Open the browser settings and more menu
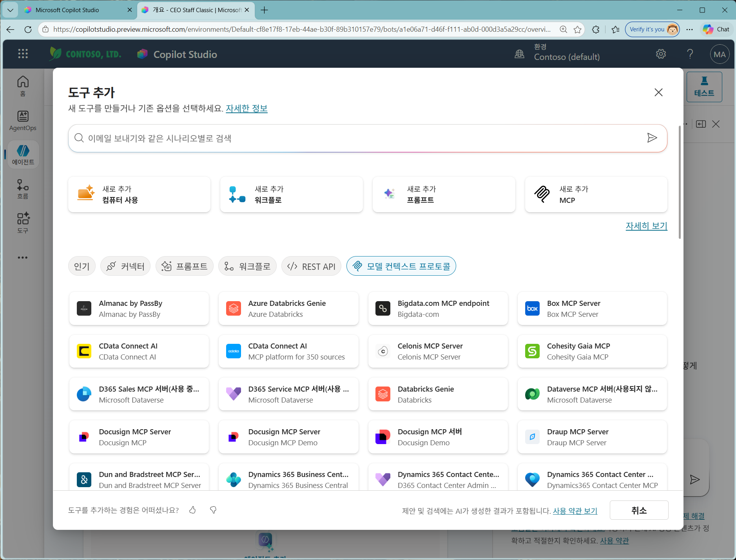The height and width of the screenshot is (560, 736). pos(690,29)
